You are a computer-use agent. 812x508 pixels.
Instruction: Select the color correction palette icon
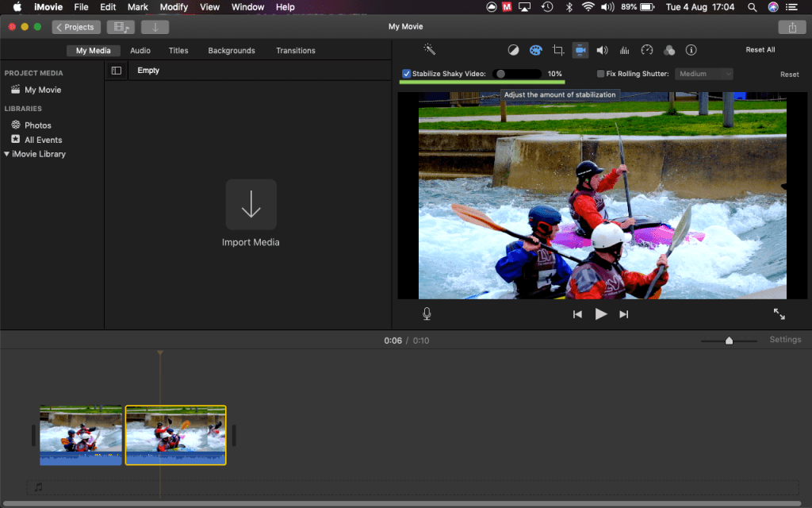[535, 50]
